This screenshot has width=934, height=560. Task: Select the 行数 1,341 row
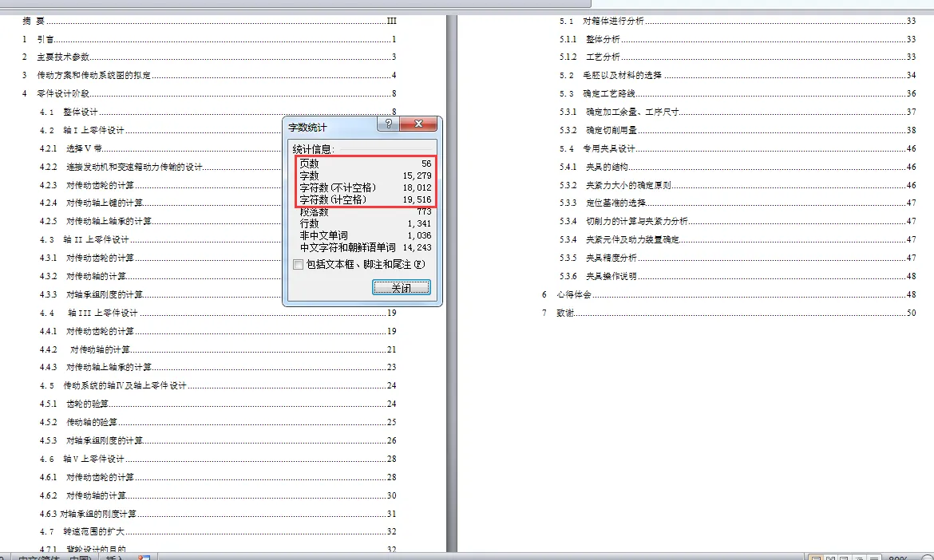tap(365, 224)
